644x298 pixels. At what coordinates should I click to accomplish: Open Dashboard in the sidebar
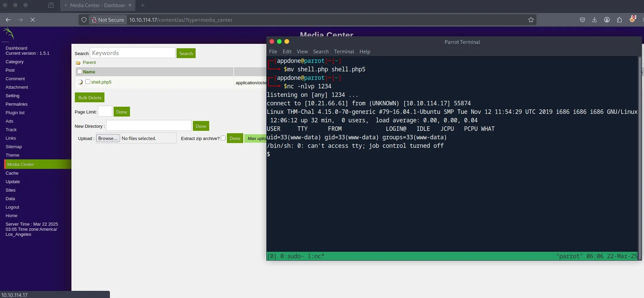pyautogui.click(x=16, y=48)
